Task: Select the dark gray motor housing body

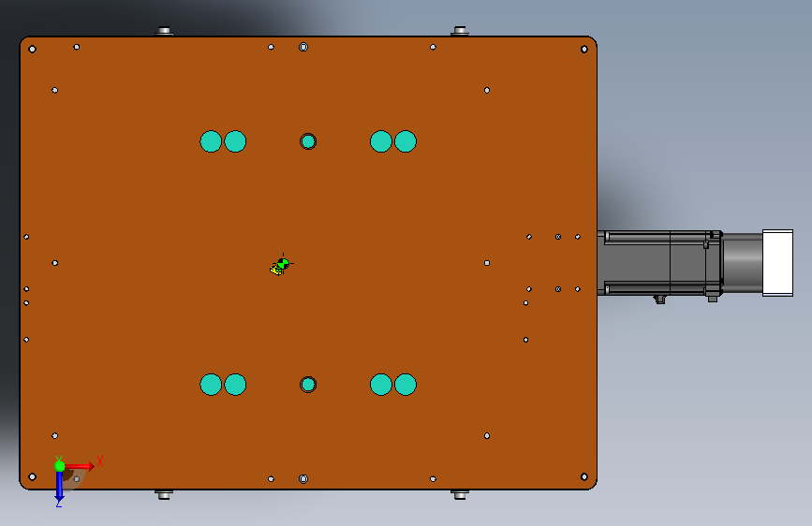Action: click(659, 263)
